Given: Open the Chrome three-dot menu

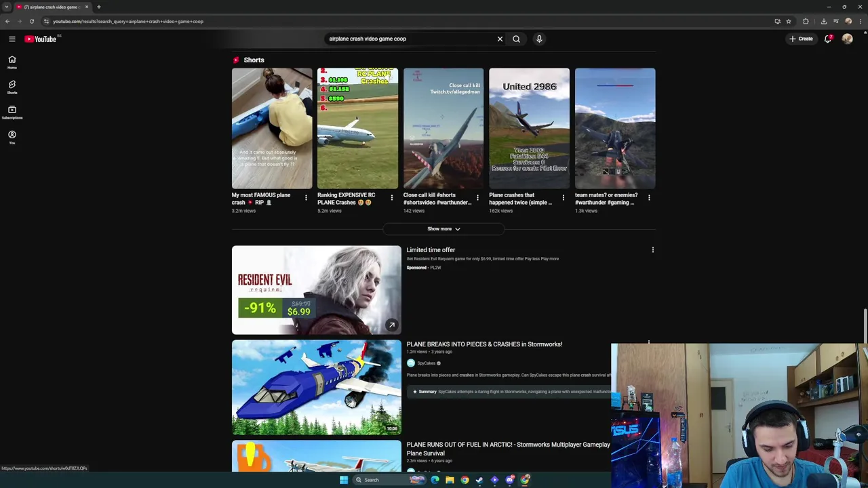Looking at the screenshot, I should coord(861,21).
